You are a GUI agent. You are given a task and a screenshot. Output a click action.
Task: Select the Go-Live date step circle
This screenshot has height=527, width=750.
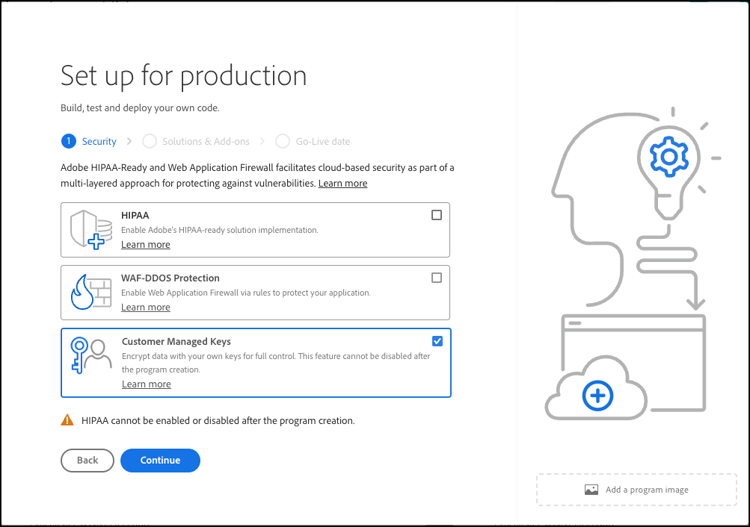pos(283,141)
